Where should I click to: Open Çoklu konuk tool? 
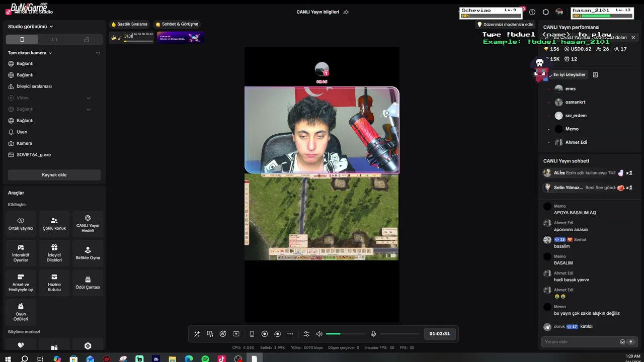point(54,224)
